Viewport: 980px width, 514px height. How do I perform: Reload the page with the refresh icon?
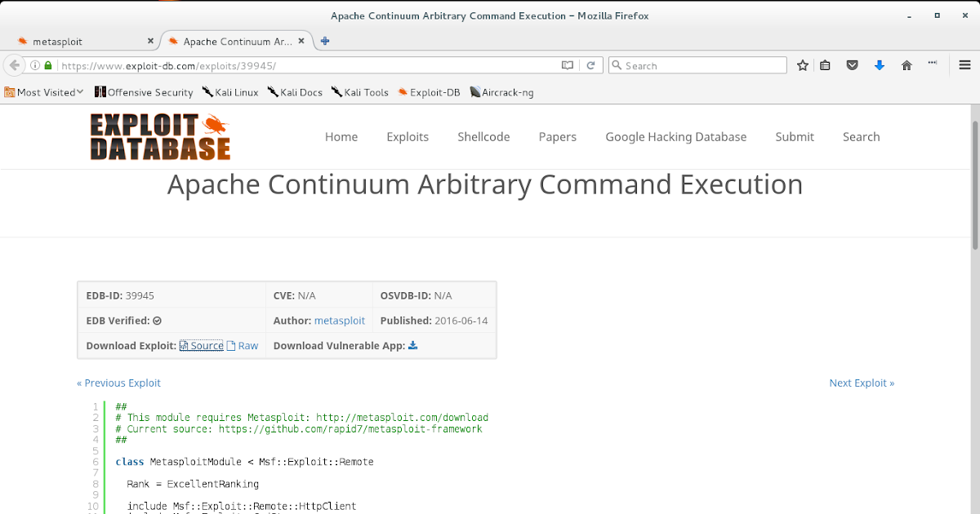point(590,65)
